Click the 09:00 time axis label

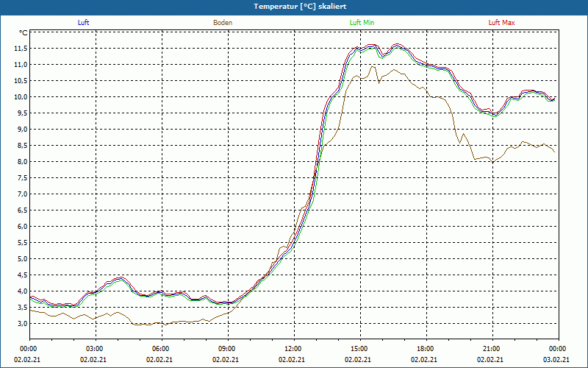[x=228, y=349]
